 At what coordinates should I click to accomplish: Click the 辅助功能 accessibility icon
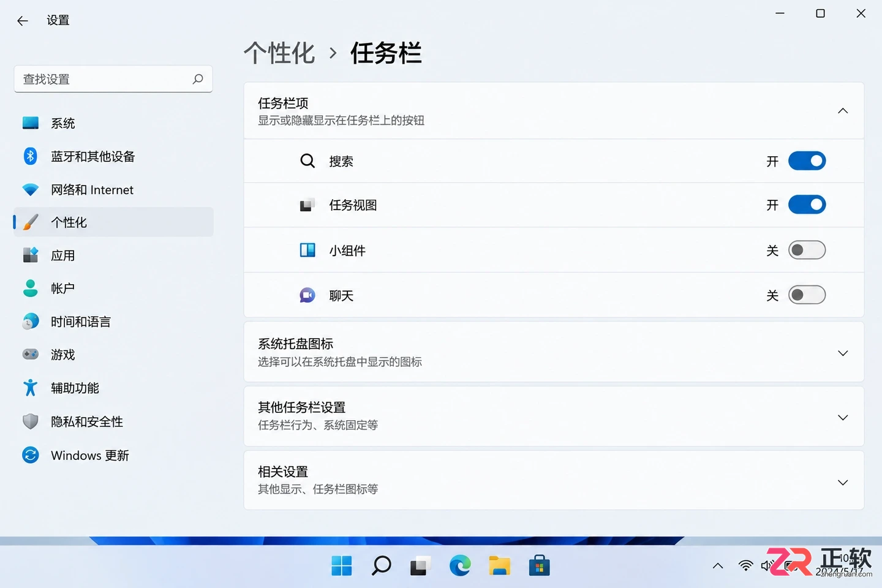click(31, 388)
